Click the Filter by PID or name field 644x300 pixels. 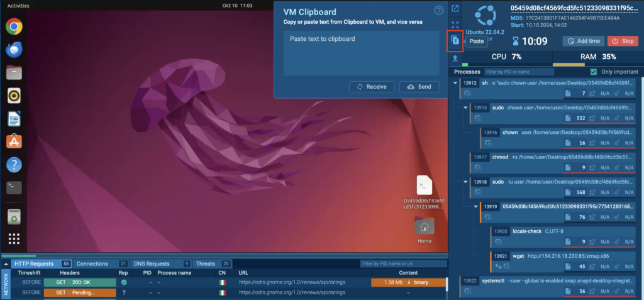(519, 72)
